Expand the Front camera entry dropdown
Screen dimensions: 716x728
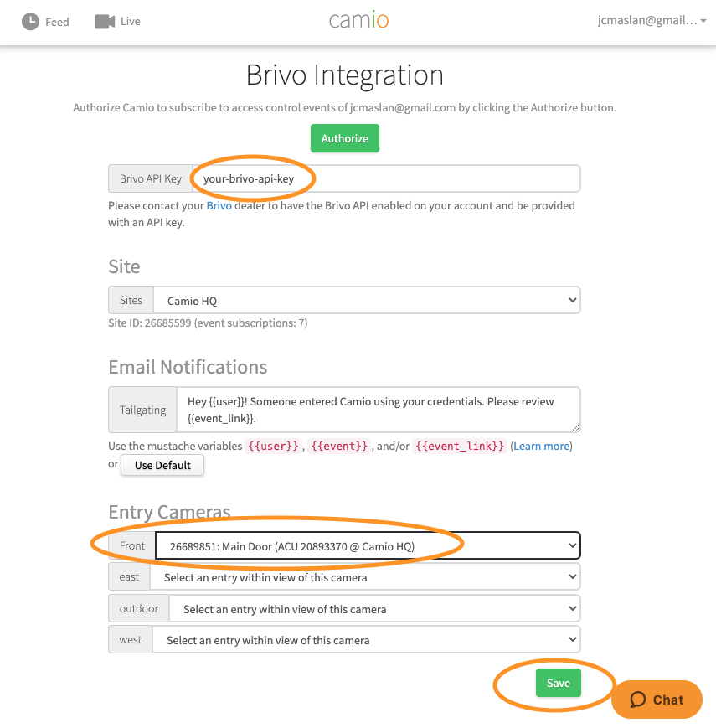pyautogui.click(x=368, y=546)
